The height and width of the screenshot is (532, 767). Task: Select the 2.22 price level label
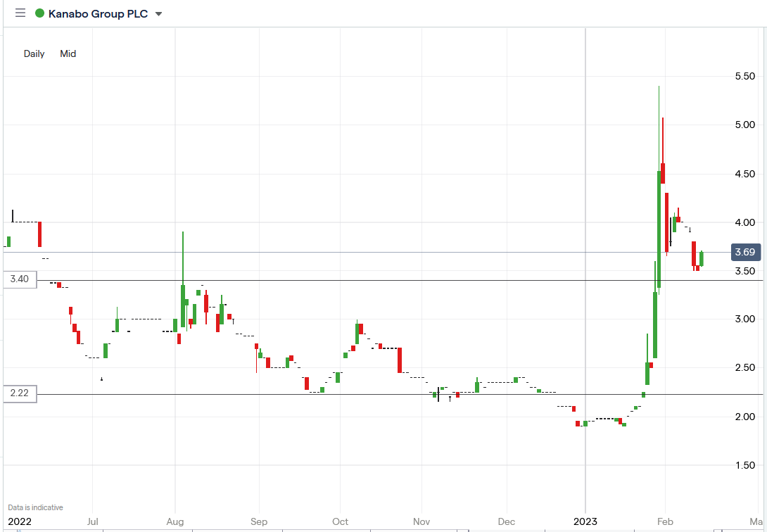[x=20, y=393]
